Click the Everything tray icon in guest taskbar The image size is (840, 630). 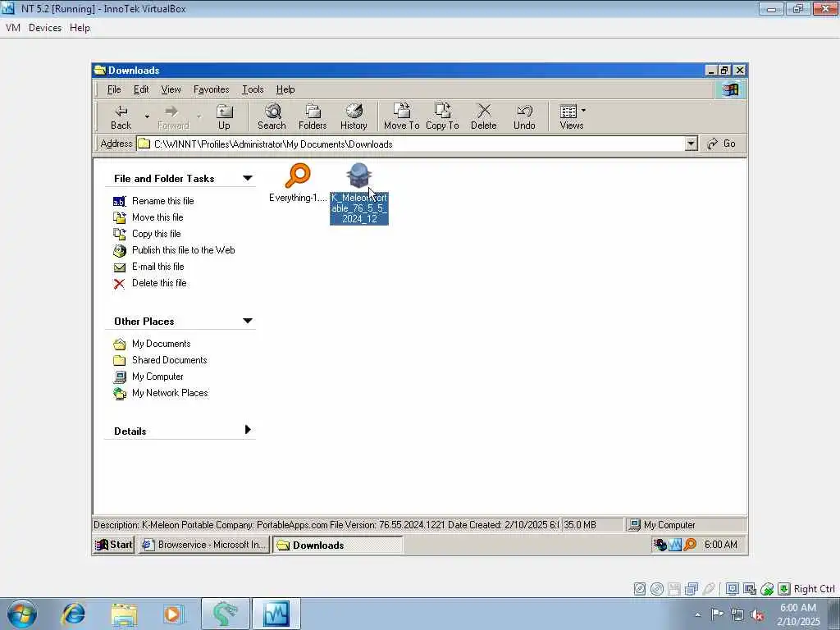click(690, 545)
